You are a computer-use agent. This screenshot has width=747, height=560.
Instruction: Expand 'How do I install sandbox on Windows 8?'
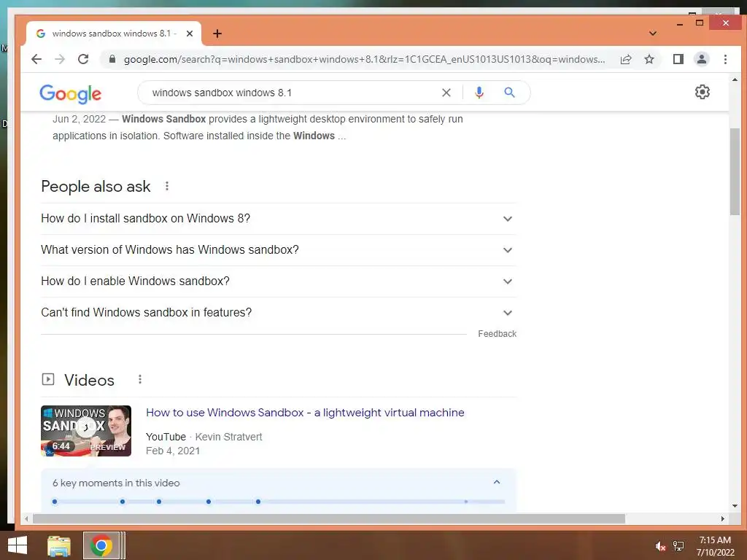(x=279, y=219)
